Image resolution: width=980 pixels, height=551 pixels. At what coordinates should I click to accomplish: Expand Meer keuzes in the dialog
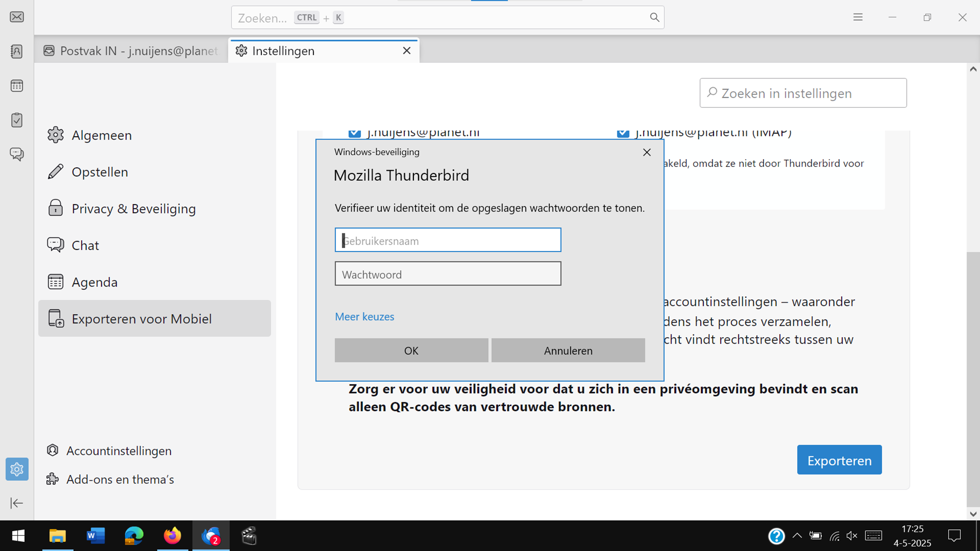(364, 317)
